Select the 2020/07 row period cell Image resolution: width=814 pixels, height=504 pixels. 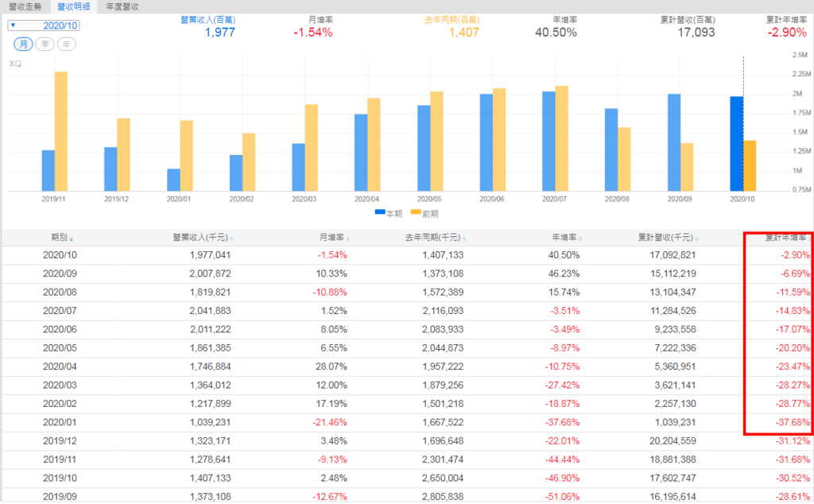[x=60, y=311]
